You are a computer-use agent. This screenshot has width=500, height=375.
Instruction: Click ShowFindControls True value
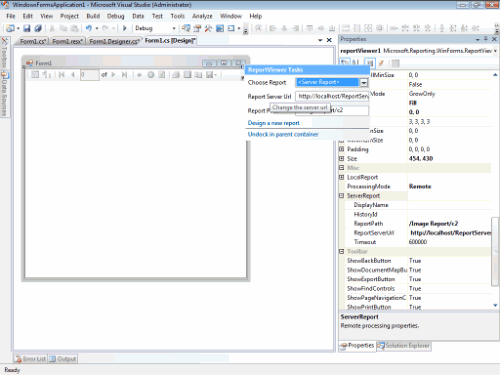[415, 288]
